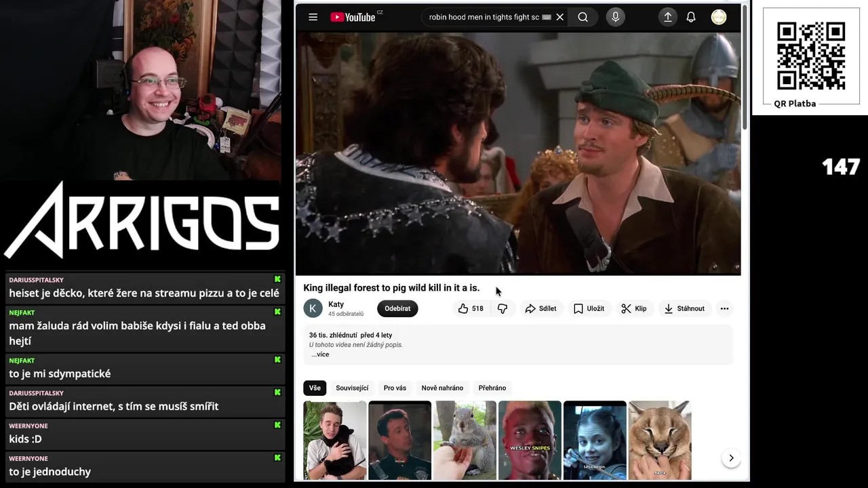Screen dimensions: 868x488
Task: Click WEERNYONE username above 'kids :D'
Action: coord(28,426)
